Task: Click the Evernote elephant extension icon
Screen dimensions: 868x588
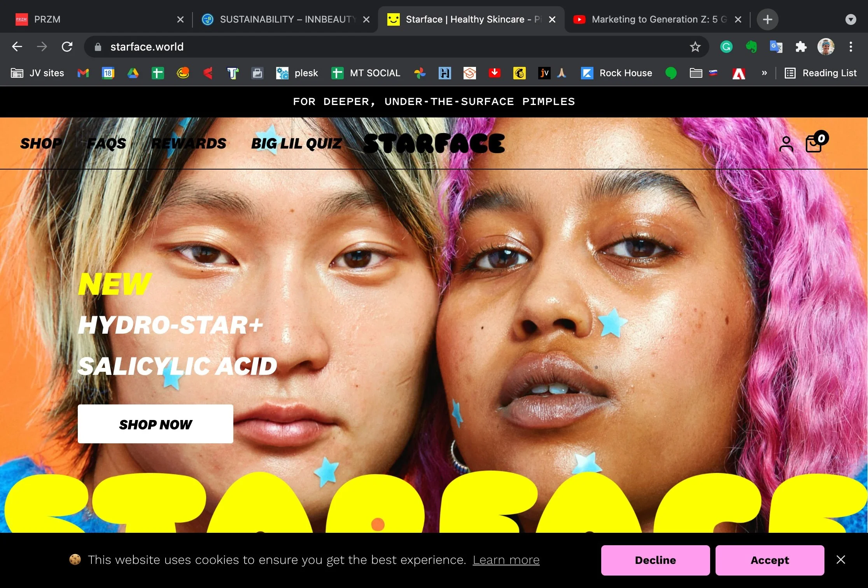Action: [x=751, y=47]
